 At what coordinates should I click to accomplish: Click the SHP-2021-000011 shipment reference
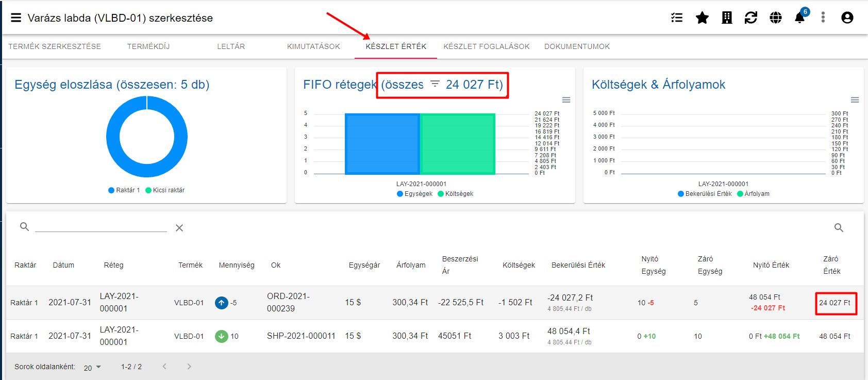coord(301,336)
